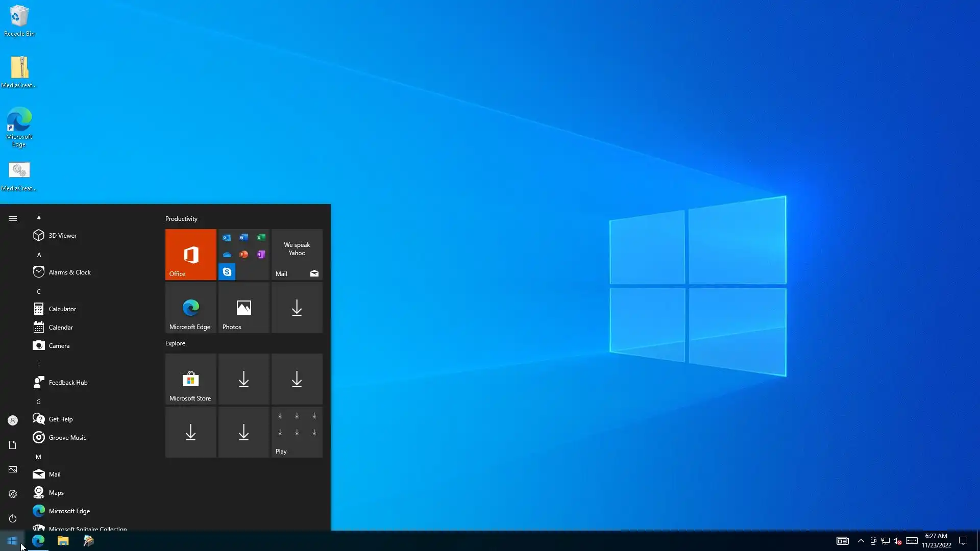Click the Power button in Start sidebar
The image size is (980, 551).
13,518
